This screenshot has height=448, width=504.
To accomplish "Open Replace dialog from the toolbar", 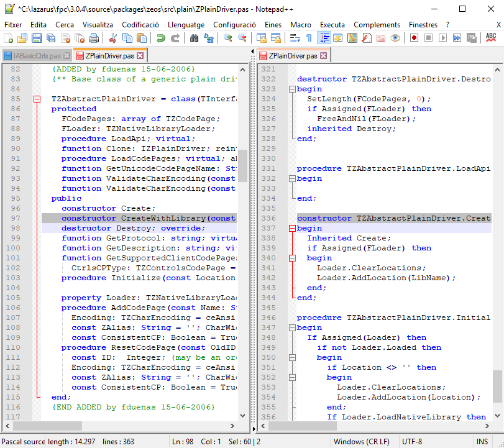I will click(x=209, y=38).
